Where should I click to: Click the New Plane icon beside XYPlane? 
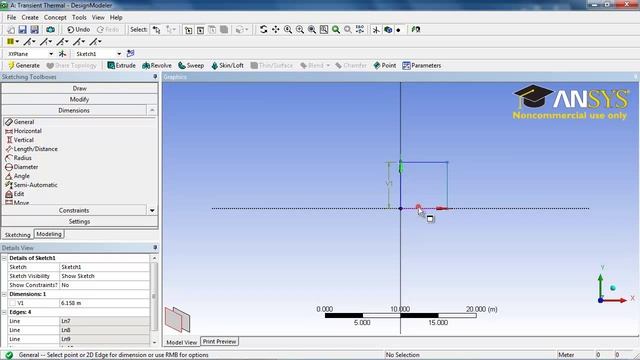point(62,53)
